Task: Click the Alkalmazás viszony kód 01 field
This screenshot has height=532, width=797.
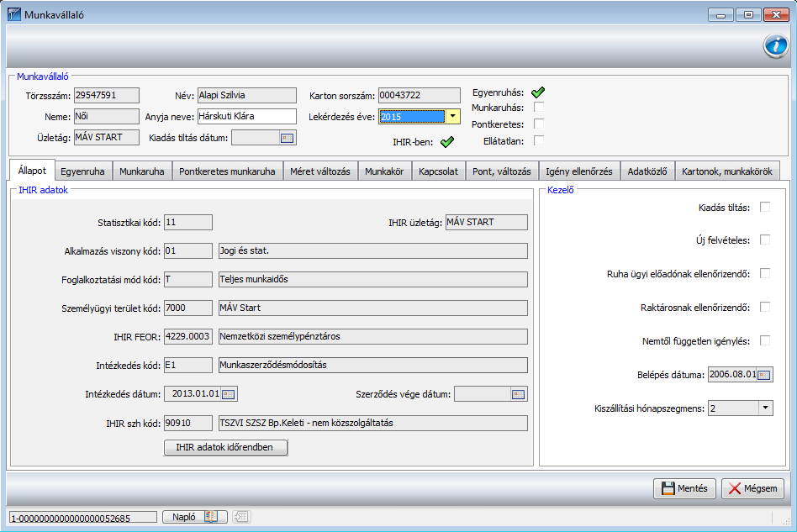Action: point(188,251)
